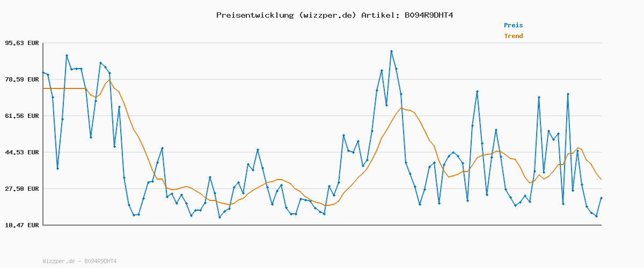Click the last blue data point at right edge

[x=601, y=198]
